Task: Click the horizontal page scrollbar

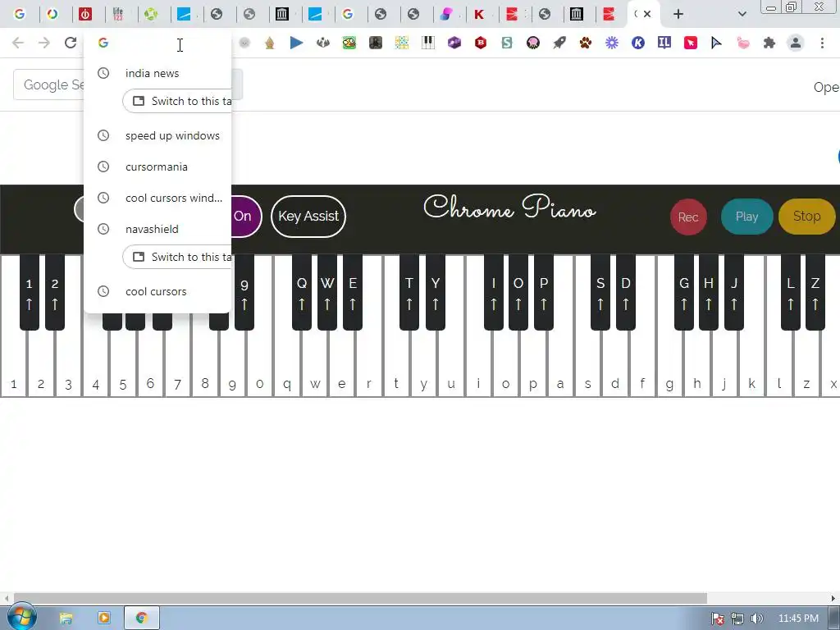Action: [360, 598]
